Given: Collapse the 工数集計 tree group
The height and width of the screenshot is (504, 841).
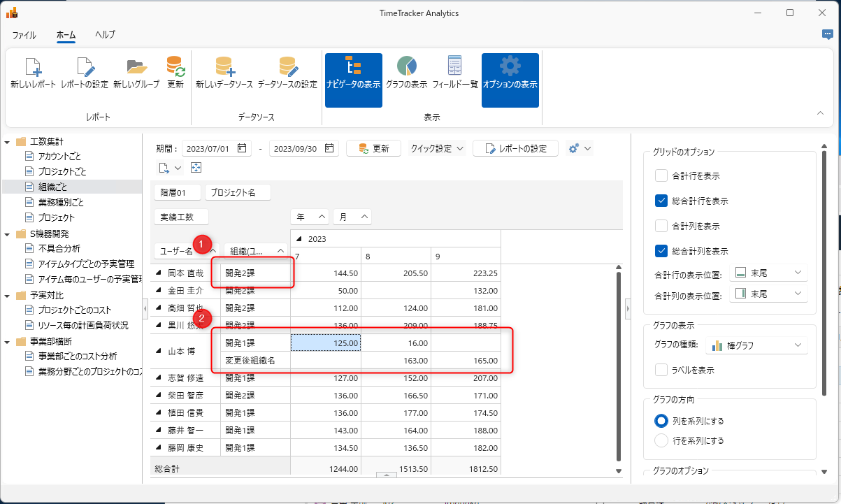Looking at the screenshot, I should [7, 141].
